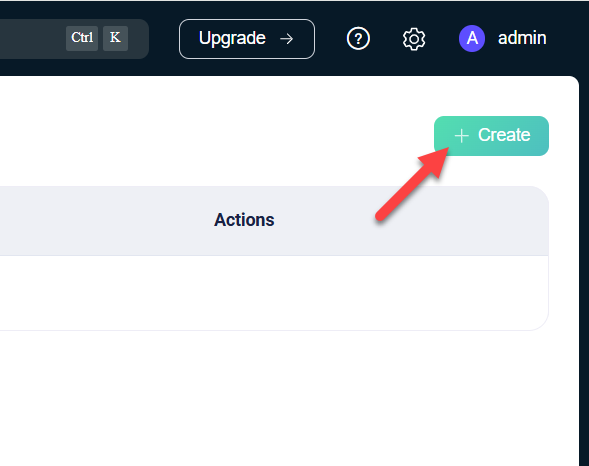Click the green Create button

(x=491, y=136)
